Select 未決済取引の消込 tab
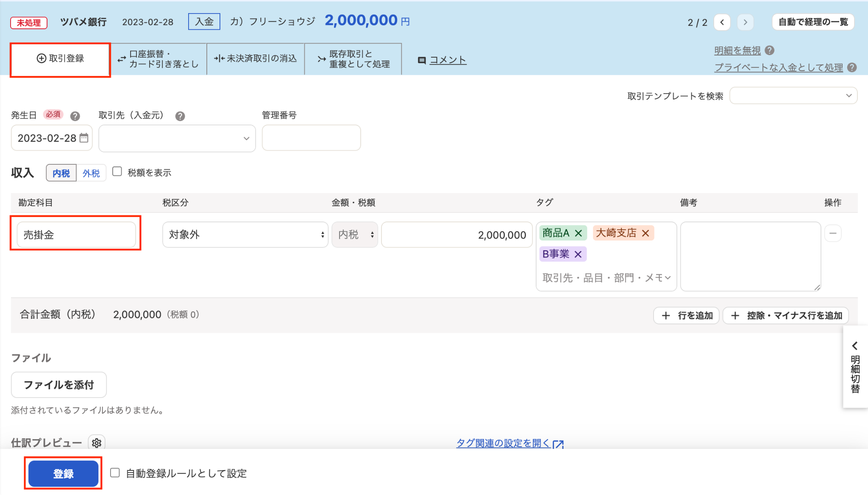Viewport: 868px width, 495px height. [256, 59]
